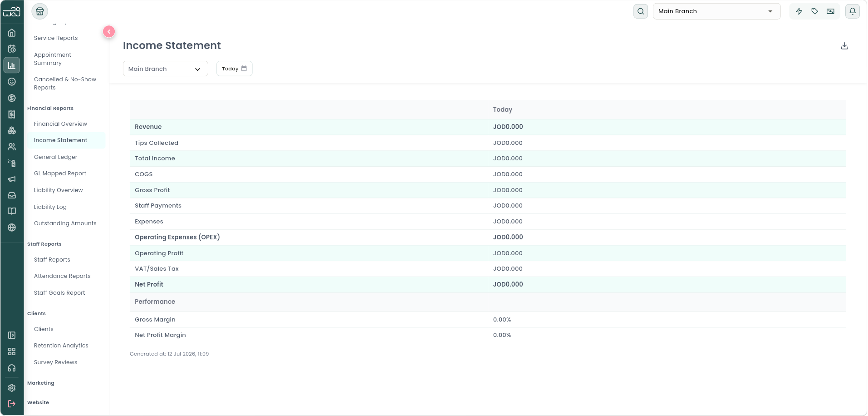
Task: Click the bar chart reports icon
Action: point(12,65)
